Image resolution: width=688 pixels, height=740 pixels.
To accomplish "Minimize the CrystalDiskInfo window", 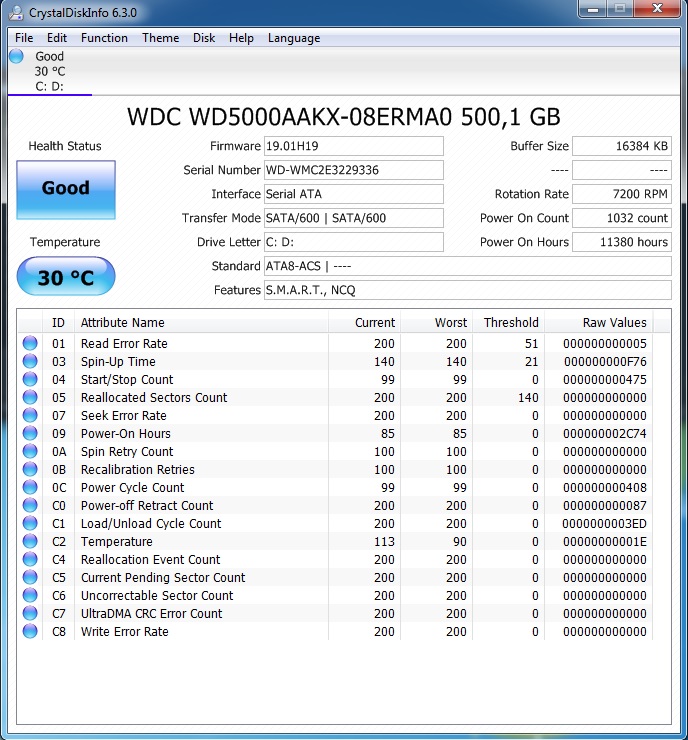I will (x=594, y=8).
